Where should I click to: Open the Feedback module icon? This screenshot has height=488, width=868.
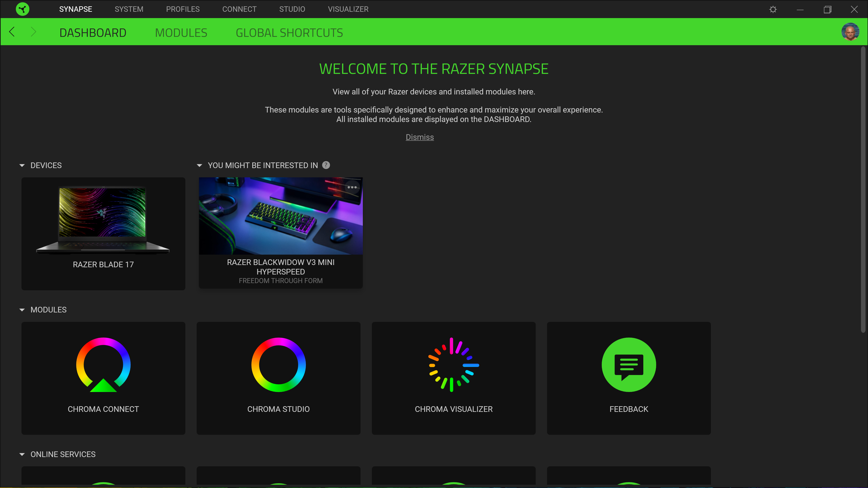(x=629, y=365)
